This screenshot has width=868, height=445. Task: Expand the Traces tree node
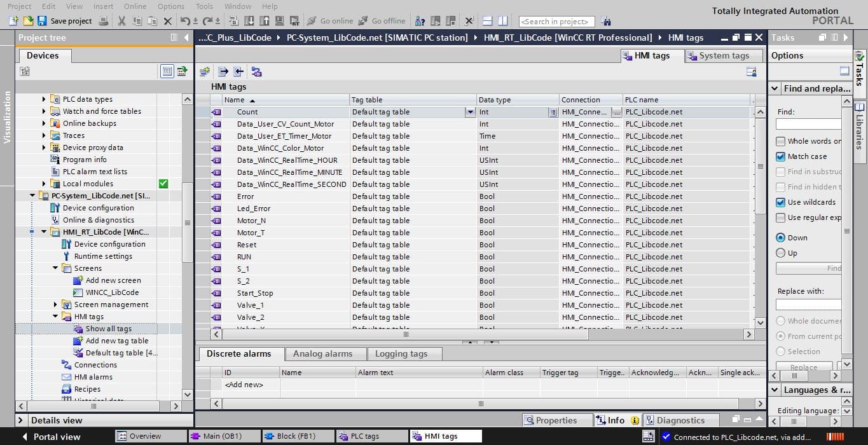pos(44,135)
